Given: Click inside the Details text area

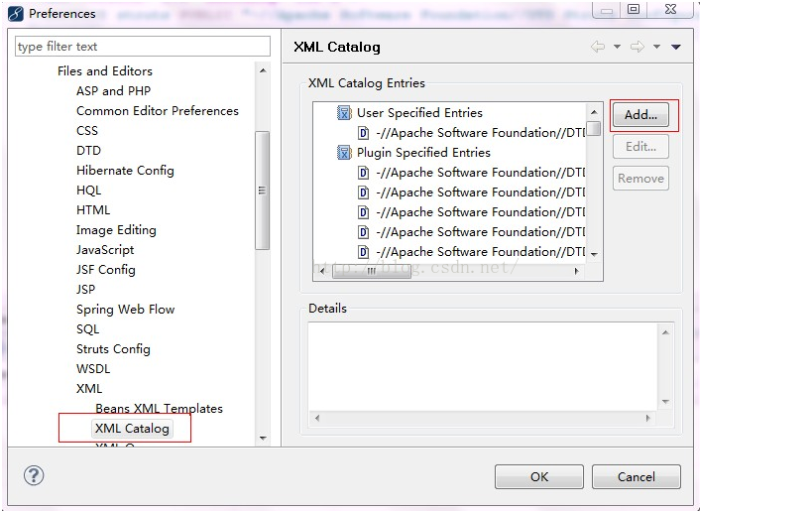Looking at the screenshot, I should click(x=483, y=366).
